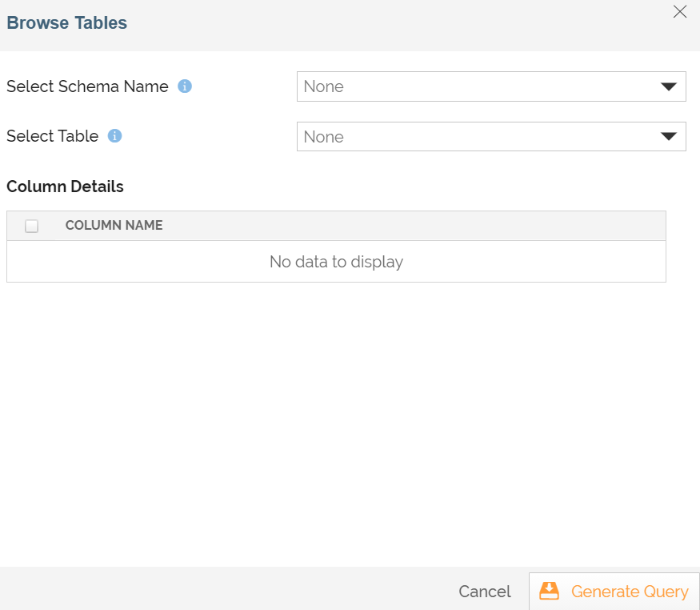Tick the select-all checkbox in column header
700x610 pixels.
click(x=32, y=226)
